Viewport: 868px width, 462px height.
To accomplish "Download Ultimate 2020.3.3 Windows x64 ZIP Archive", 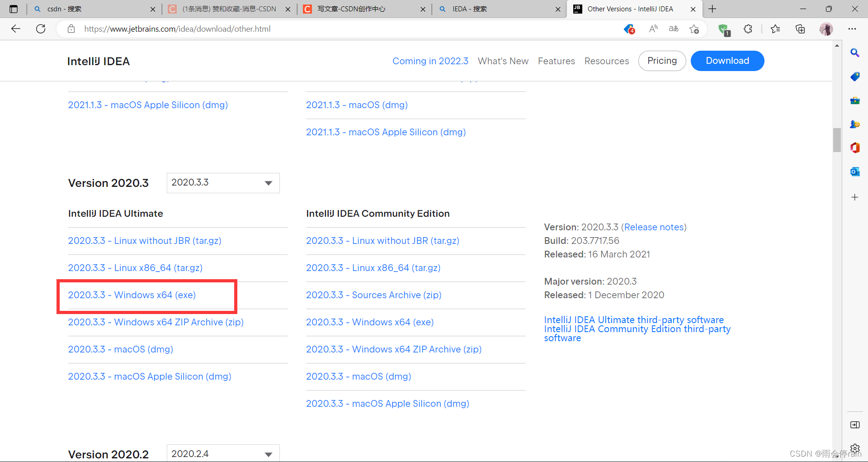I will [156, 322].
